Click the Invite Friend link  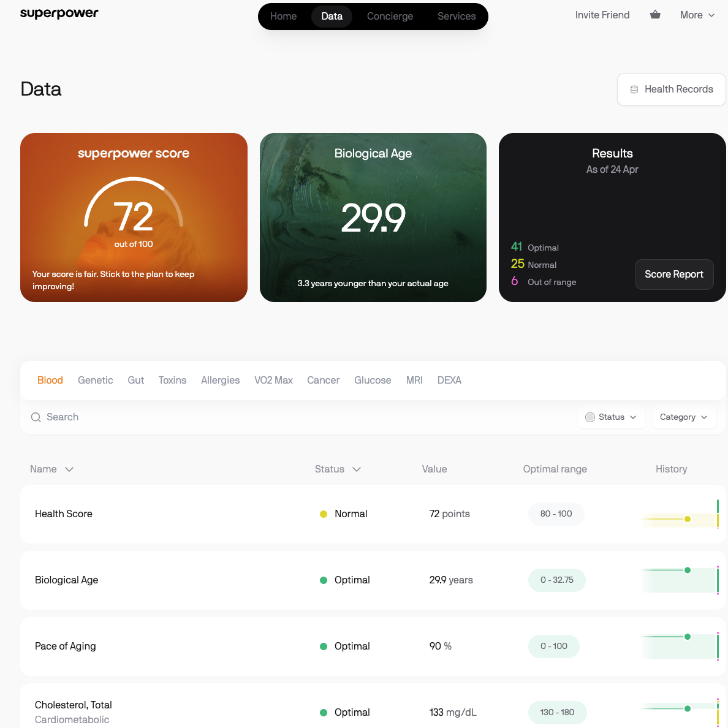[602, 15]
